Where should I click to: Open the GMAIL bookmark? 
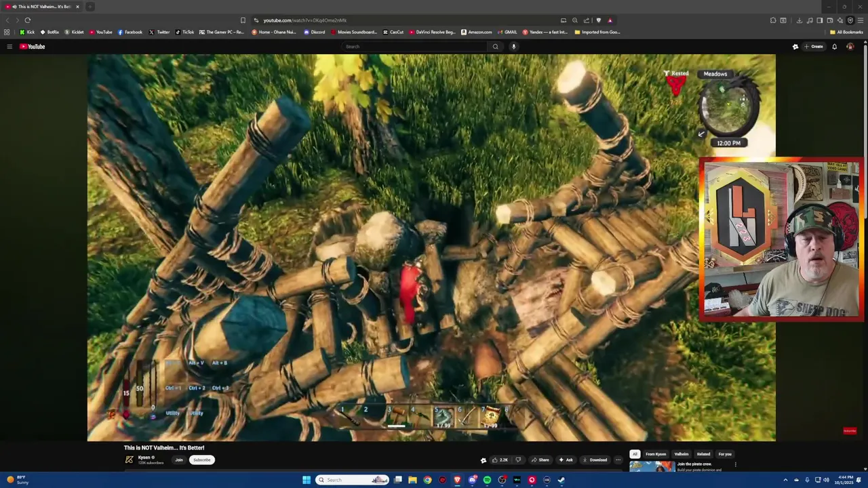[x=507, y=32]
